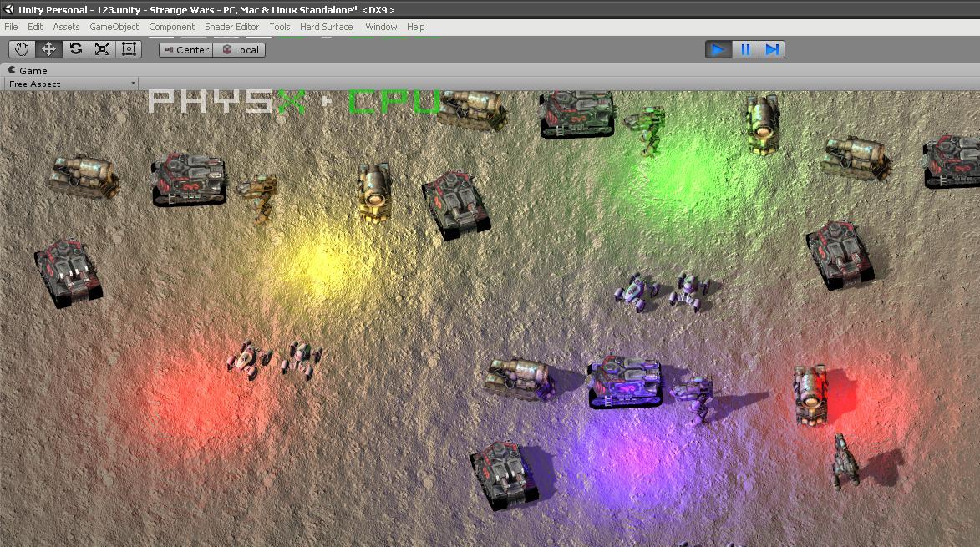Screen dimensions: 980x547
Task: Open the Help menu
Action: click(415, 27)
